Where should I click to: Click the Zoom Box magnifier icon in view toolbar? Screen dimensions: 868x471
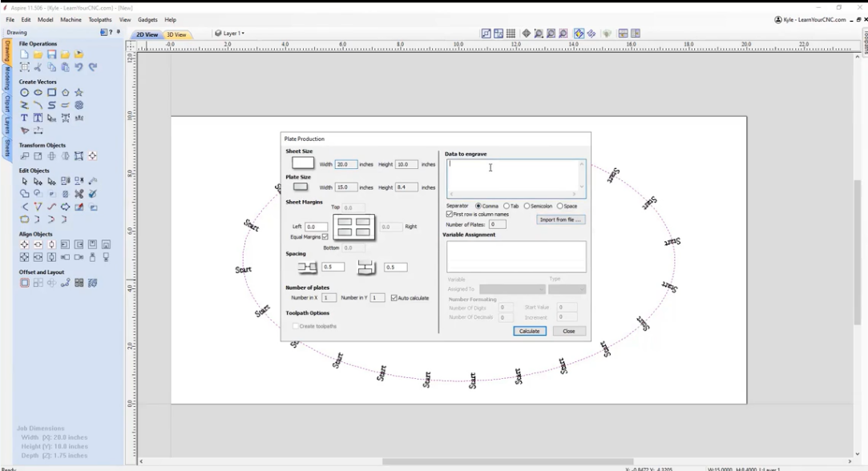tap(539, 34)
